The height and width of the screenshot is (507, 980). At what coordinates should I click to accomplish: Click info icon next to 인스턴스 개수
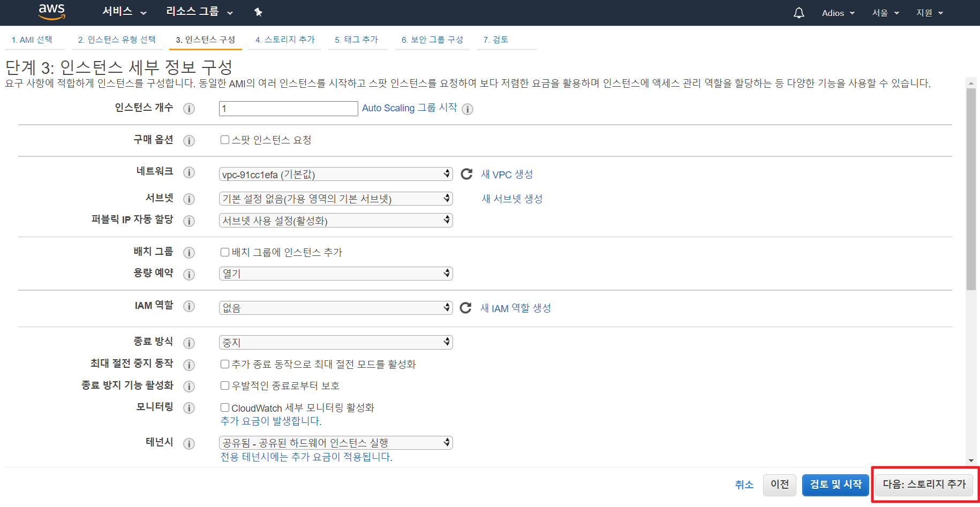point(189,109)
